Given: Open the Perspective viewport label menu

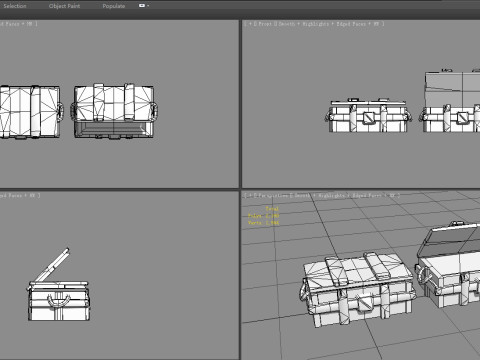Looking at the screenshot, I should pyautogui.click(x=273, y=196).
